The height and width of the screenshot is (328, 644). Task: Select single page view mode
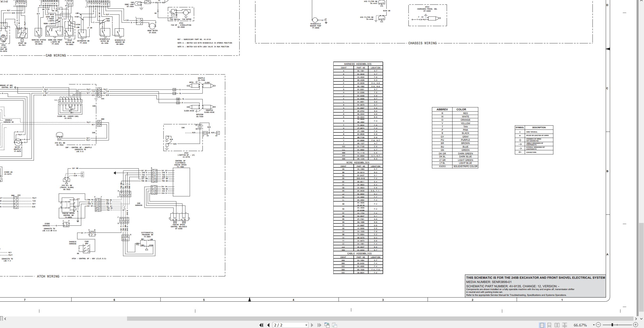[x=542, y=325]
